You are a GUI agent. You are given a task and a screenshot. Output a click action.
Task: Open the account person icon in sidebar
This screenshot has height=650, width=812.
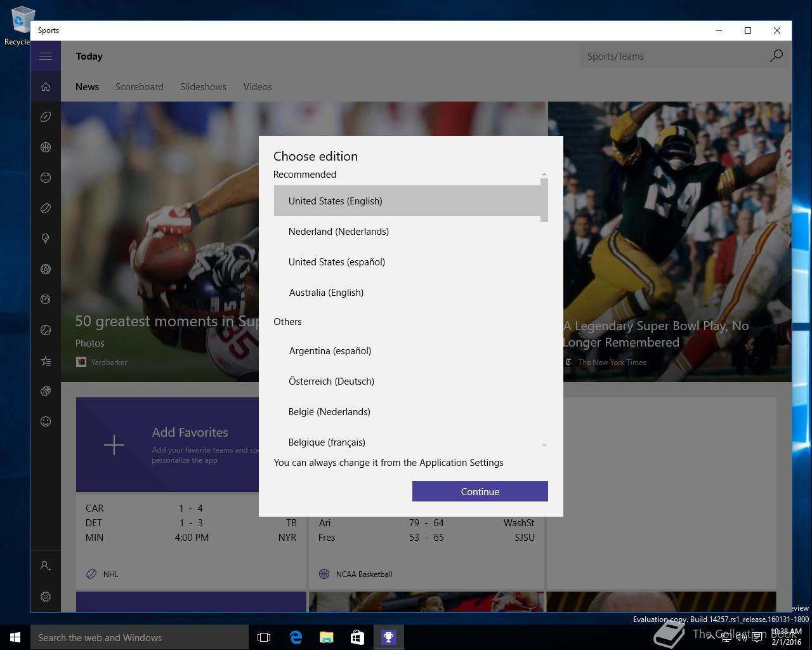coord(46,566)
